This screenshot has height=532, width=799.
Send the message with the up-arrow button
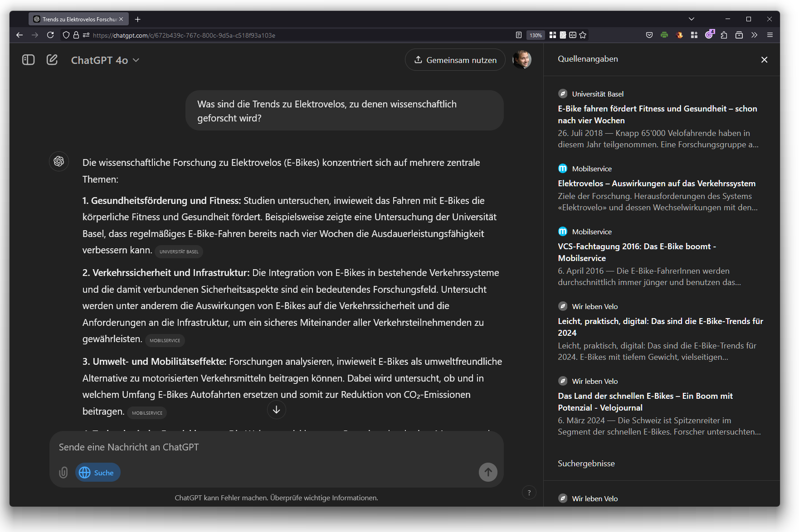tap(488, 472)
